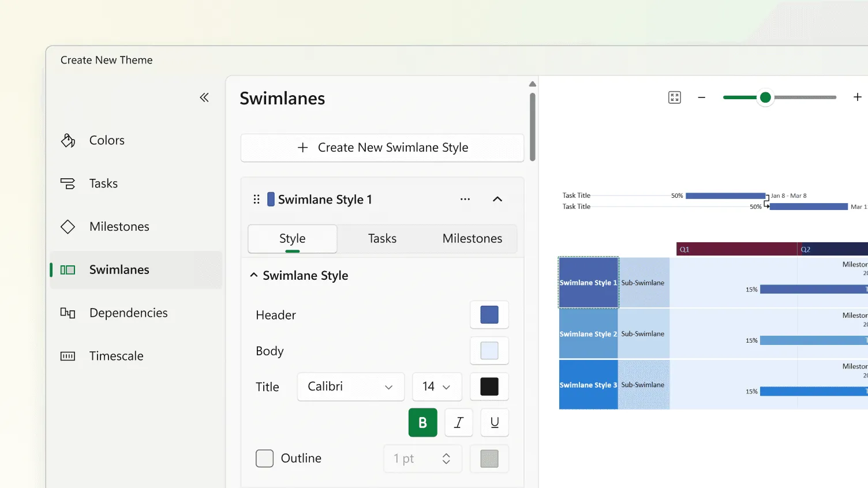868x488 pixels.
Task: Open the Timescale section
Action: pos(136,356)
